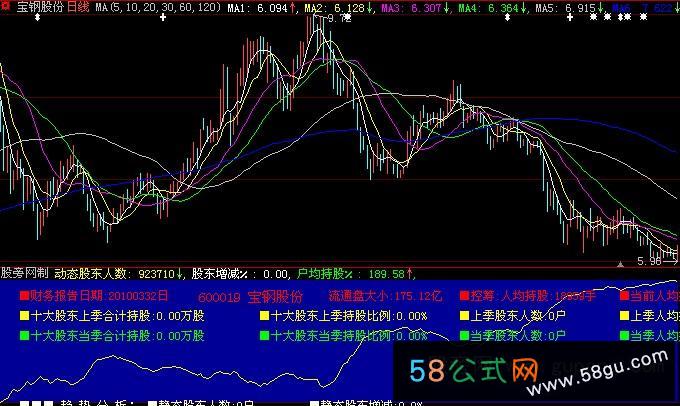Click the 宝钢股份 stock name in the chart header
680x406 pixels.
pyautogui.click(x=39, y=7)
